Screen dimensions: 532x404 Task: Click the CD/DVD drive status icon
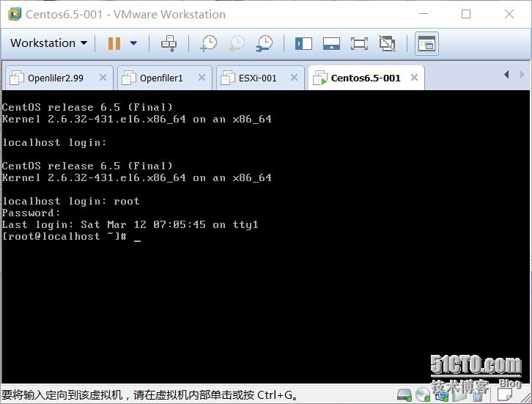(423, 394)
